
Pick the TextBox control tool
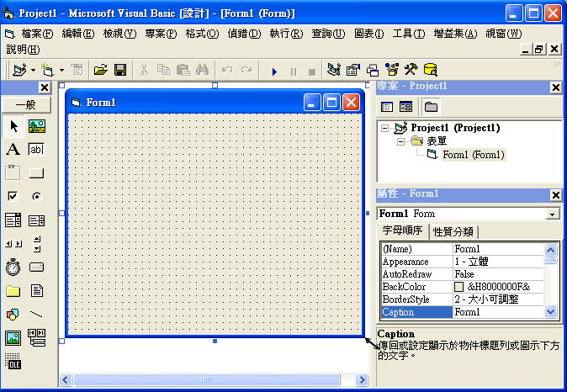pos(37,150)
